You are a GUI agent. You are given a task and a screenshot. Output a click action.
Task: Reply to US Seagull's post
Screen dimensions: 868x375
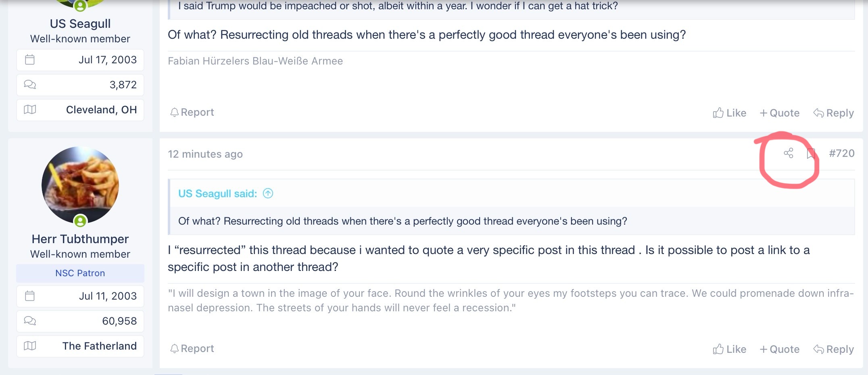833,113
